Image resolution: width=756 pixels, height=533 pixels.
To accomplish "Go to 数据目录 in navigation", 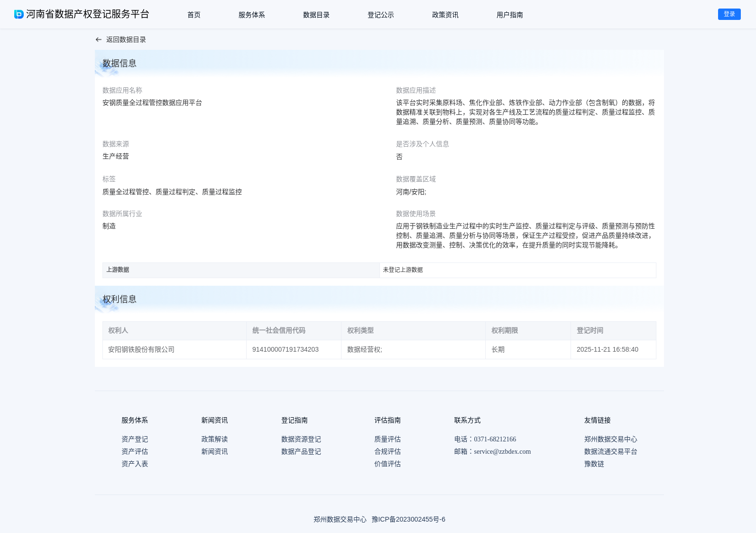I will tap(316, 15).
